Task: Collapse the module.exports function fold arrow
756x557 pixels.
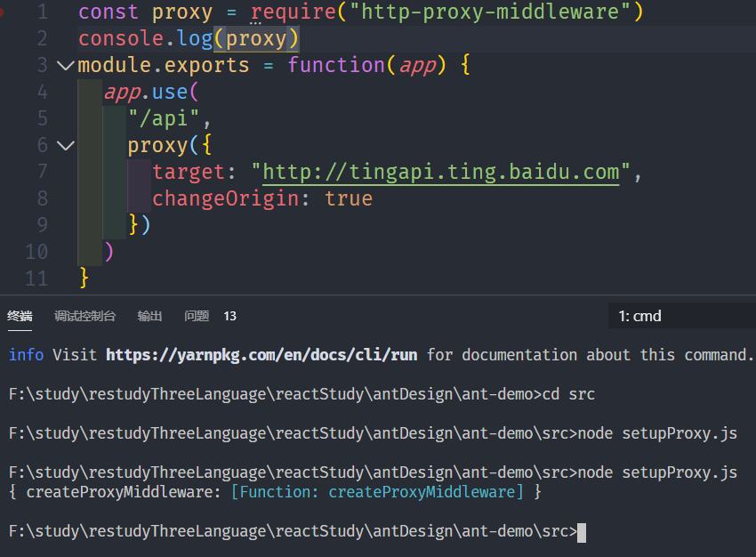Action: pos(66,65)
